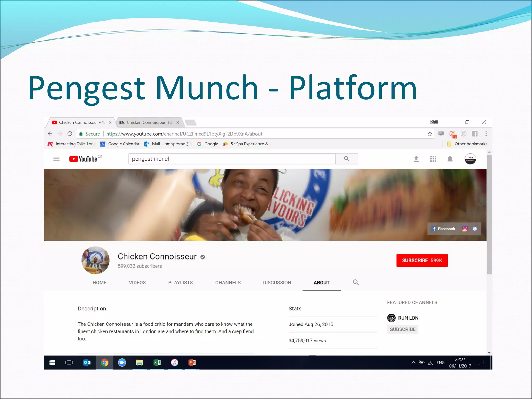Viewport: 532px width, 399px height.
Task: Click the ENG language indicator
Action: tap(441, 363)
